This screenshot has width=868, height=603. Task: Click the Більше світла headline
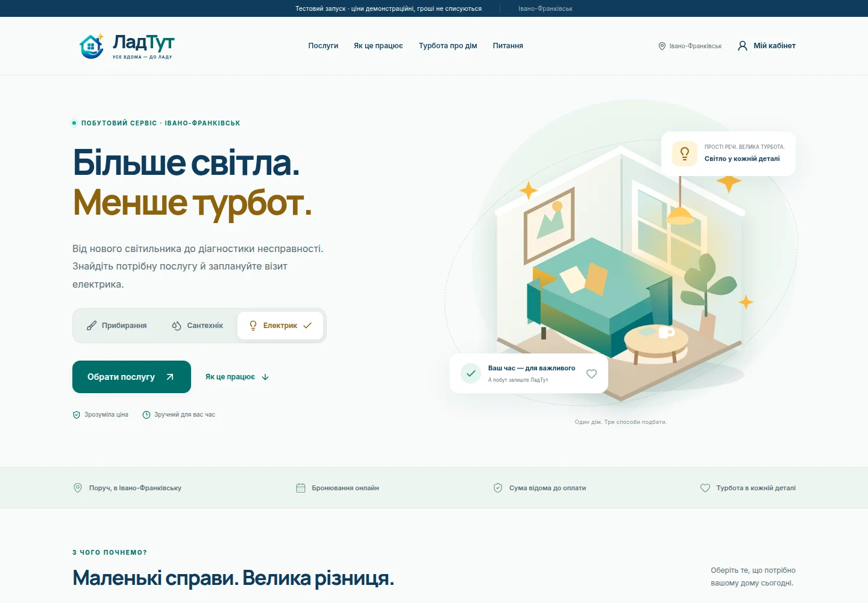click(x=186, y=162)
